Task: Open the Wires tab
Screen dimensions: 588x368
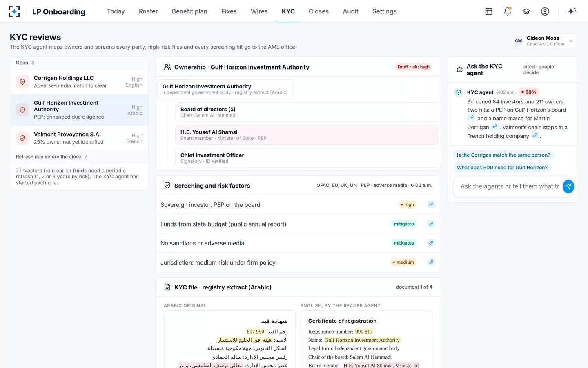Action: click(x=259, y=11)
